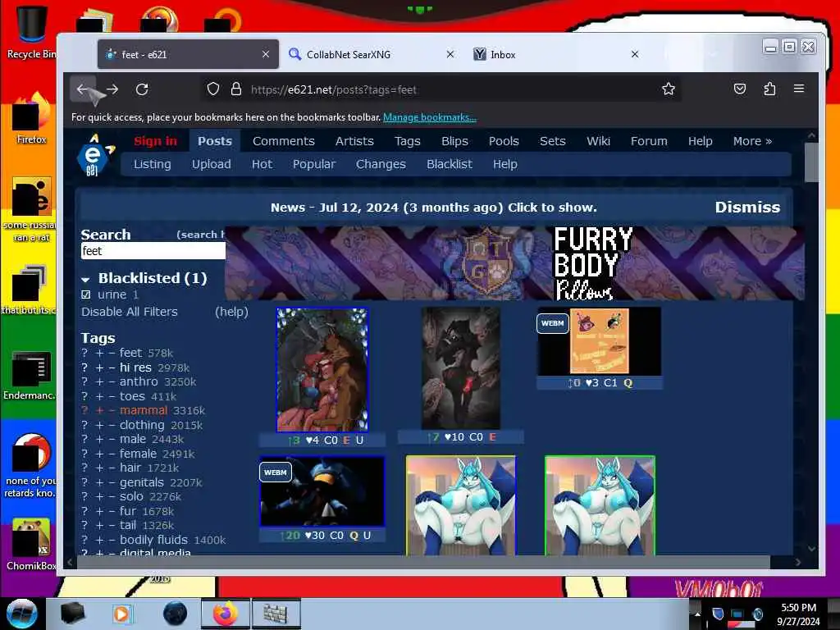Open the Upload submenu link
Image resolution: width=840 pixels, height=630 pixels.
click(211, 164)
